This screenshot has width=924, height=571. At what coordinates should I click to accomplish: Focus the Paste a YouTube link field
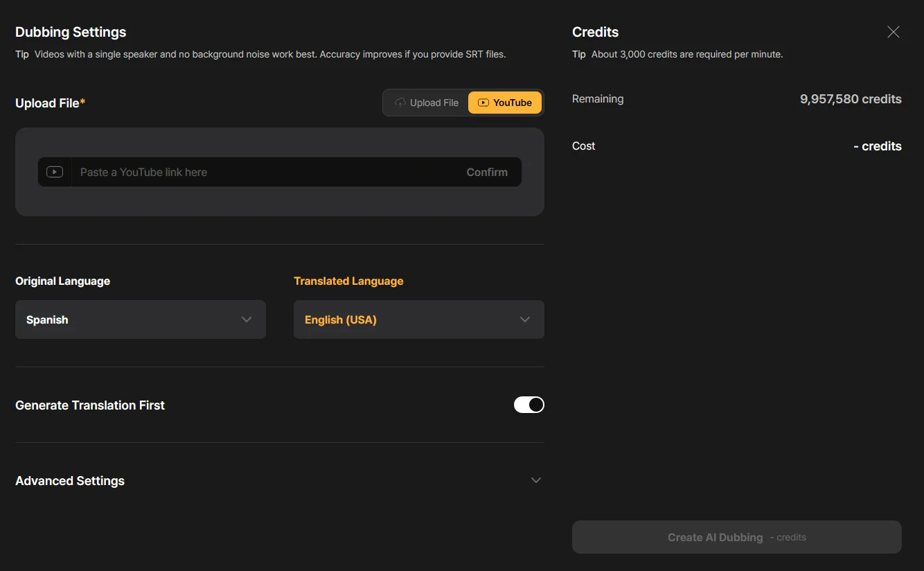coord(263,172)
